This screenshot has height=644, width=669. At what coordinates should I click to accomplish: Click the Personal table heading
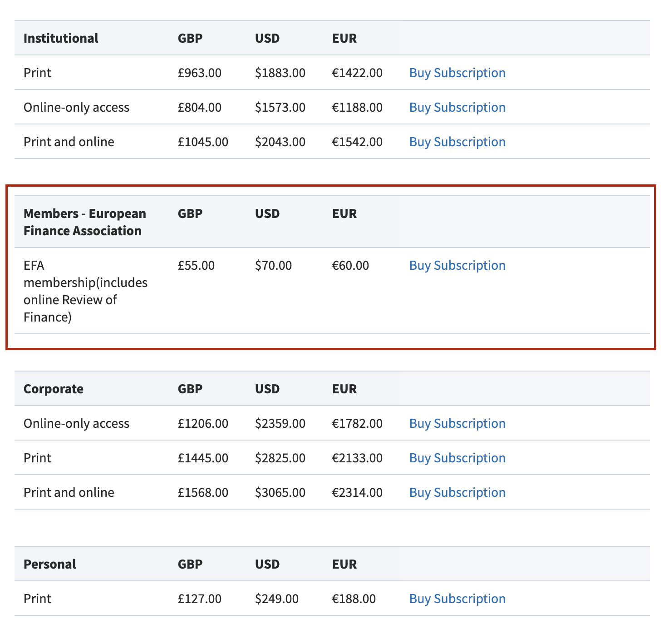pos(50,565)
